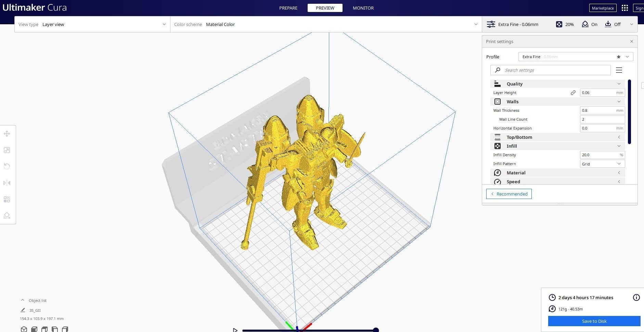Viewport: 644px width, 332px height.
Task: Switch to the PREPARE stage
Action: click(288, 8)
